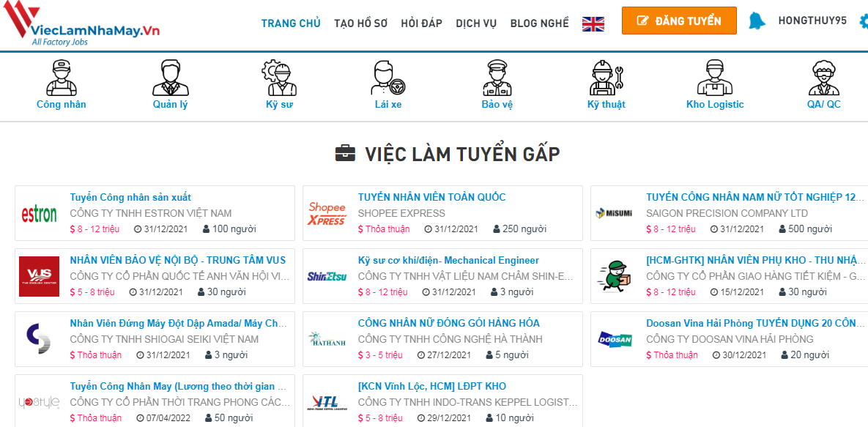Open notifications with the bell icon
Image resolution: width=868 pixels, height=427 pixels.
click(757, 21)
